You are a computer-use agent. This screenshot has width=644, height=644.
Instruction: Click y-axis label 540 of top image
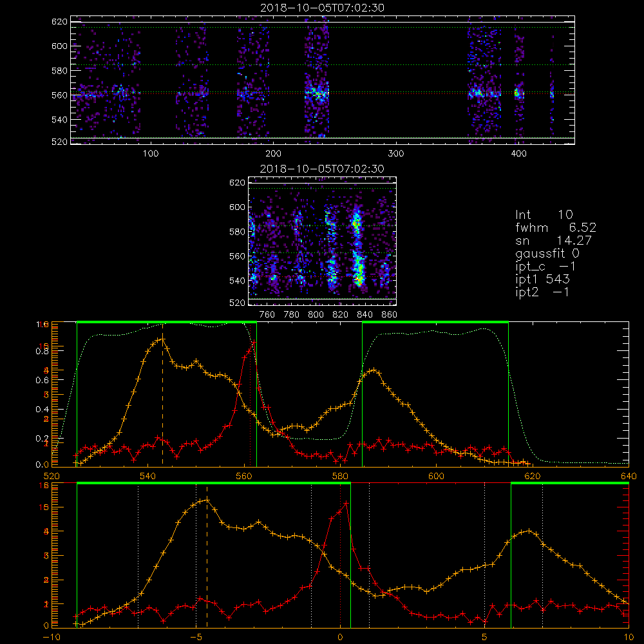point(59,120)
